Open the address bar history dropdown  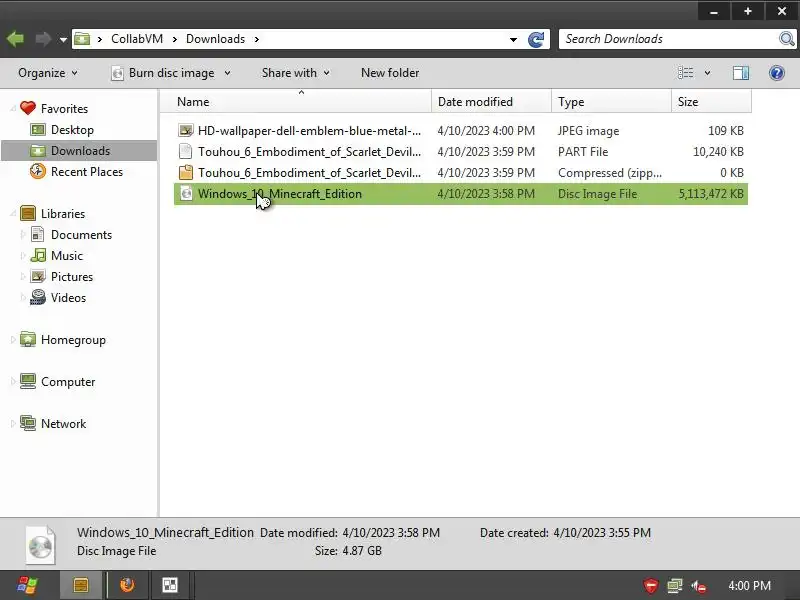click(513, 39)
